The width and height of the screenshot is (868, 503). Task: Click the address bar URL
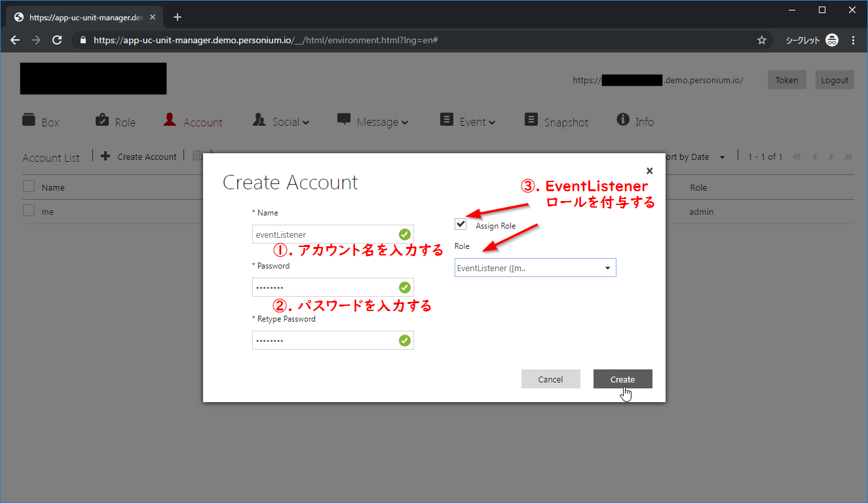[265, 40]
